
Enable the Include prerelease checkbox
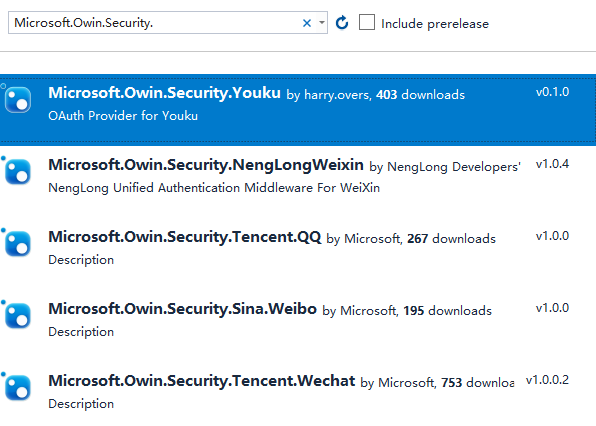tap(367, 22)
